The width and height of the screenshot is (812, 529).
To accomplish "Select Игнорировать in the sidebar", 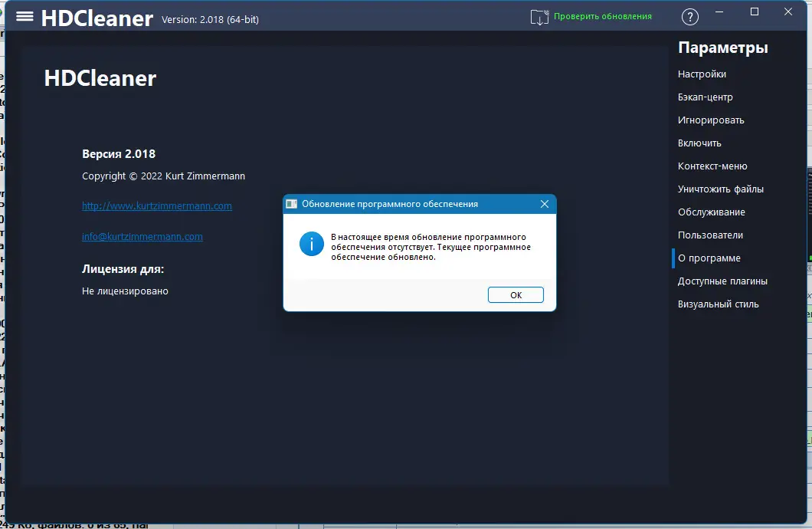I will tap(711, 120).
